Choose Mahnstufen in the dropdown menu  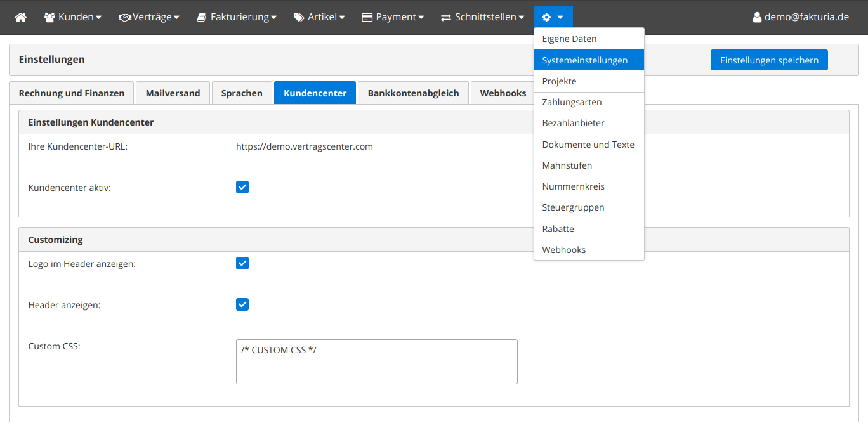[x=567, y=165]
